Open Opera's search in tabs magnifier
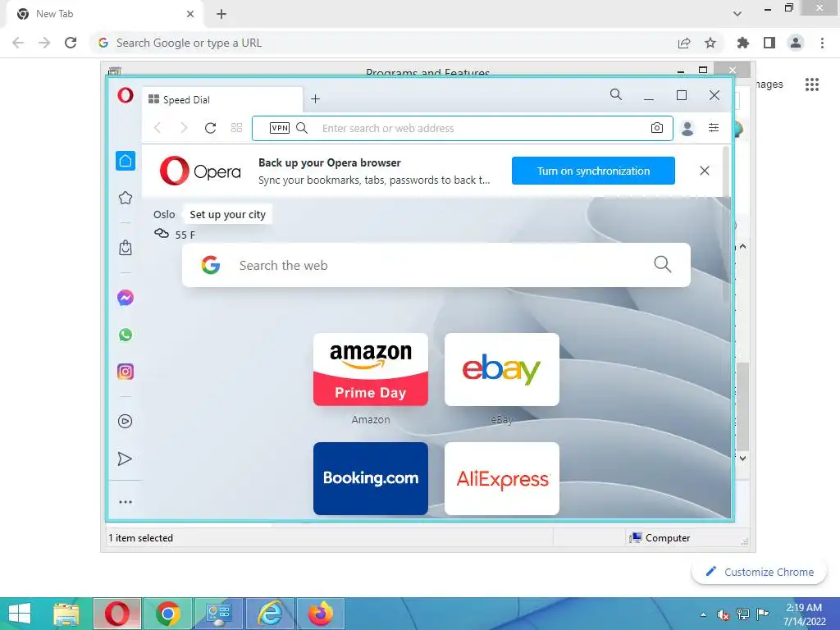840x630 pixels. tap(616, 95)
